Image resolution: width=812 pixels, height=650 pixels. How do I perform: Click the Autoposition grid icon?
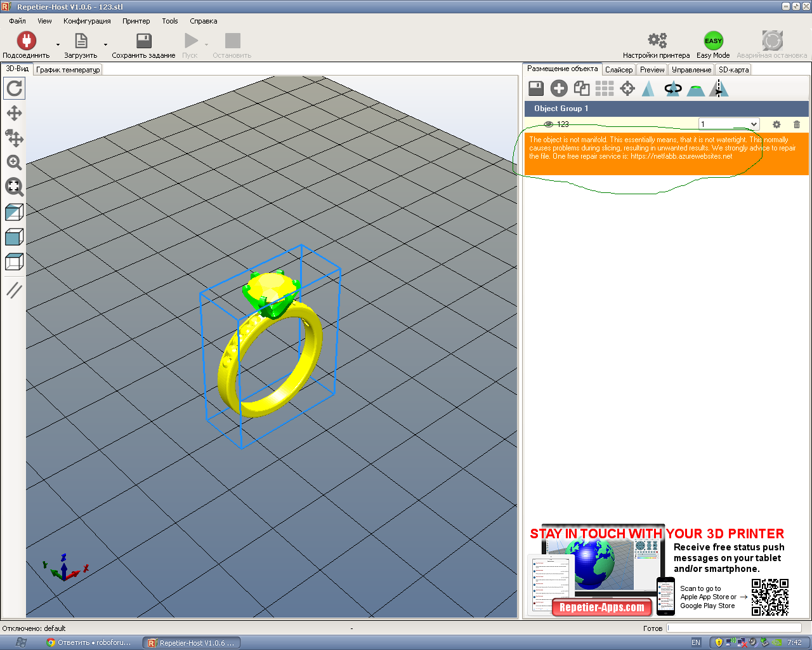(605, 88)
